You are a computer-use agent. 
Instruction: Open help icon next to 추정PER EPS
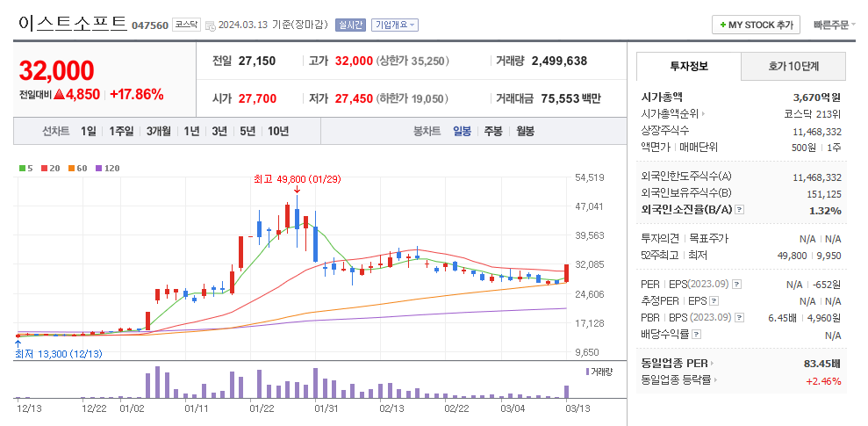coord(714,300)
